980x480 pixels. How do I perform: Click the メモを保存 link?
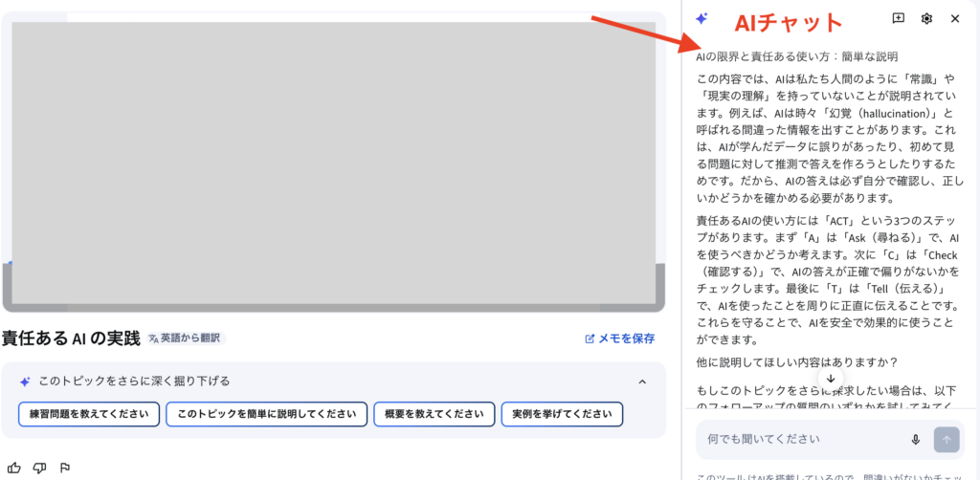point(620,338)
